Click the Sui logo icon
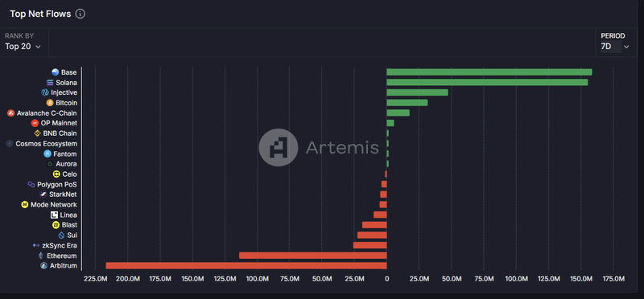This screenshot has height=299, width=644. point(62,235)
